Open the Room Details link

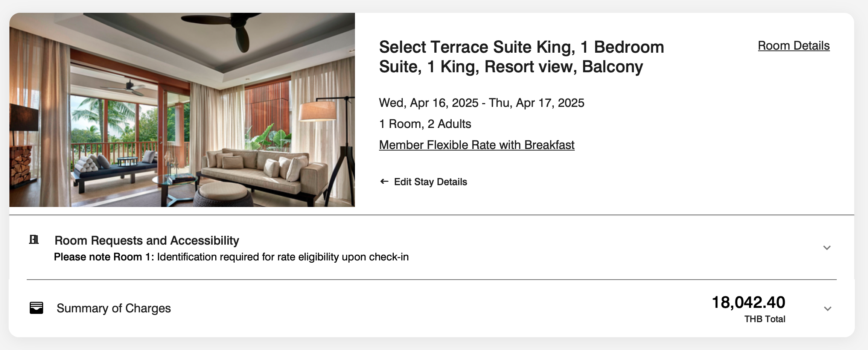(x=793, y=46)
